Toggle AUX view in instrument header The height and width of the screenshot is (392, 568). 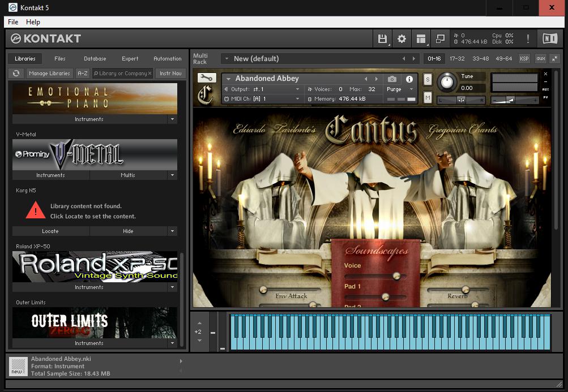coord(545,89)
